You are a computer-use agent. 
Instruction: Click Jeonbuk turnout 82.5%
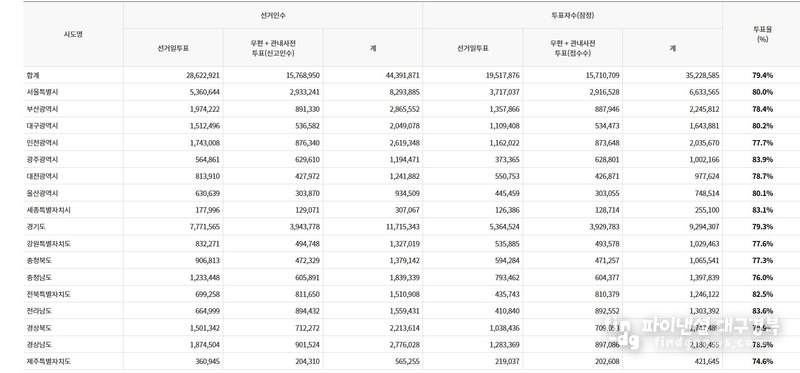(x=763, y=294)
